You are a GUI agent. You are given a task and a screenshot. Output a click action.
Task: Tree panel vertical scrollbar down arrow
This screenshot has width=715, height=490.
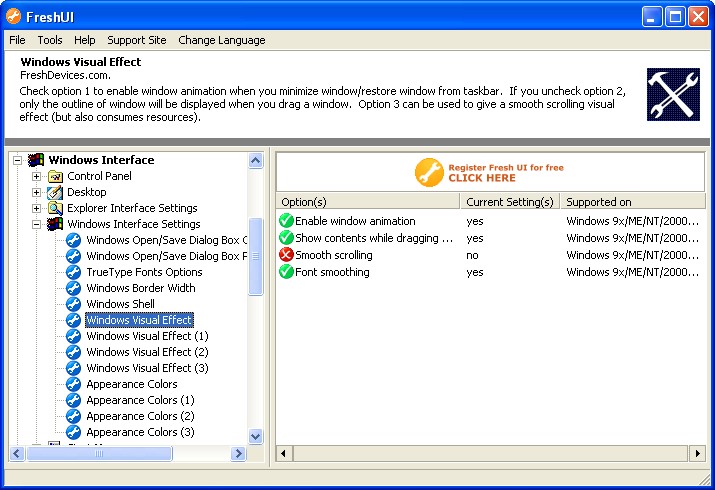click(256, 436)
